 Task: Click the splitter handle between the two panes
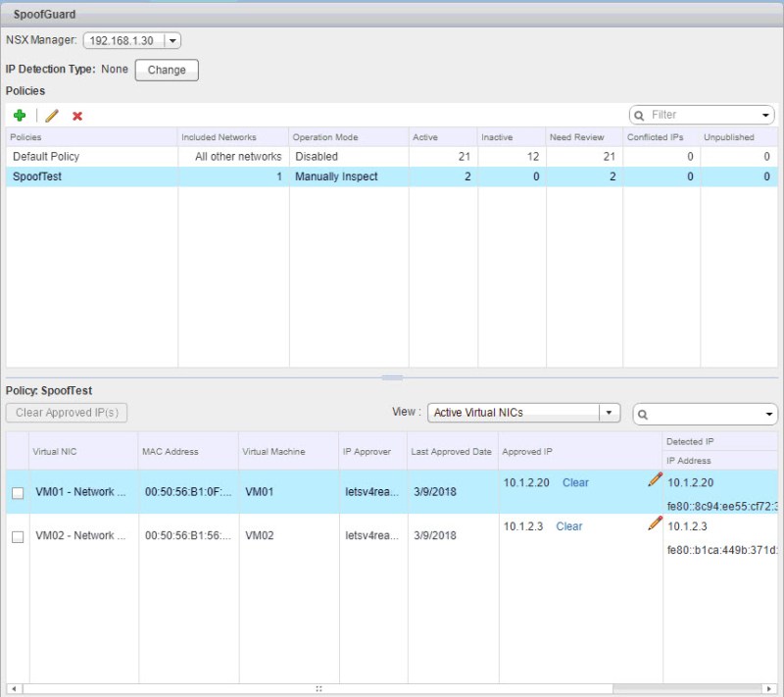click(392, 377)
